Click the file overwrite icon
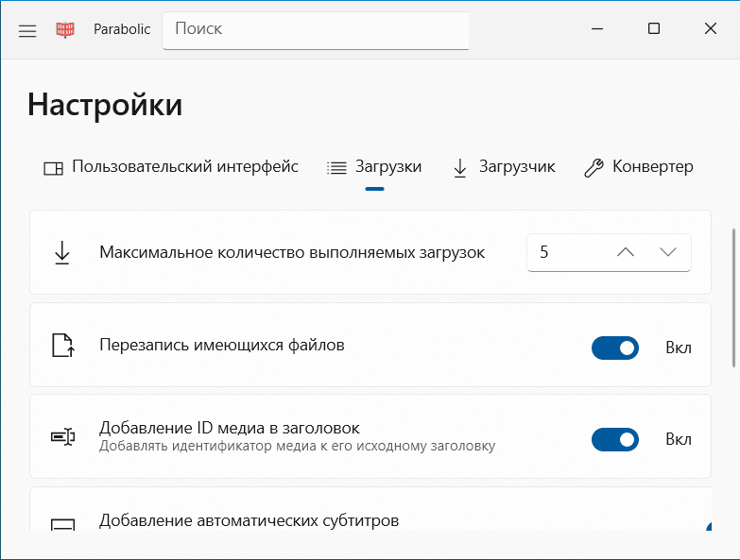Screen dimensions: 740x560 pos(62,346)
